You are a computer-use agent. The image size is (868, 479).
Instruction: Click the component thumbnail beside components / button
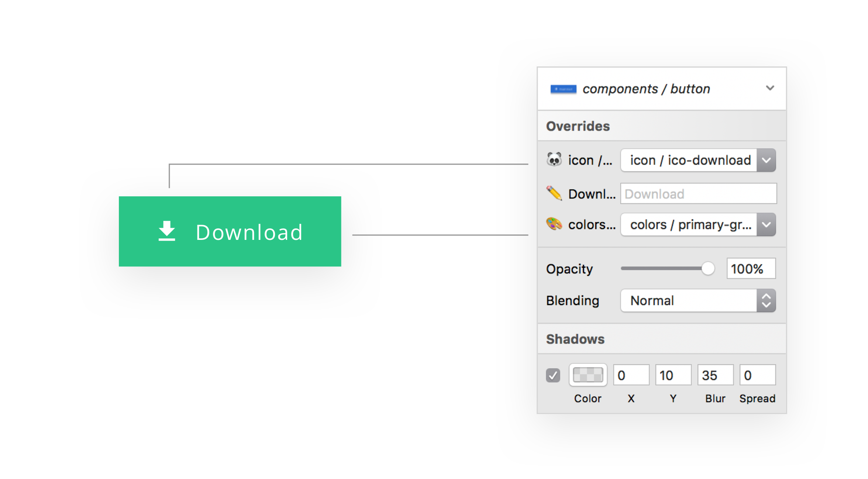(562, 89)
